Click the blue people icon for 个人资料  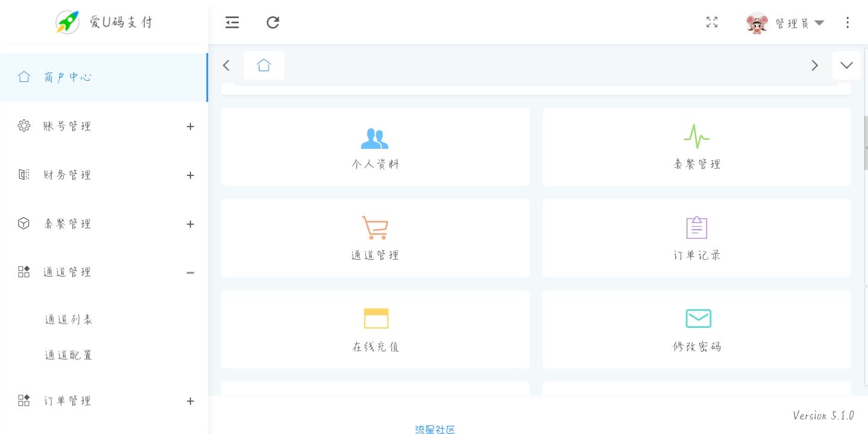click(375, 139)
